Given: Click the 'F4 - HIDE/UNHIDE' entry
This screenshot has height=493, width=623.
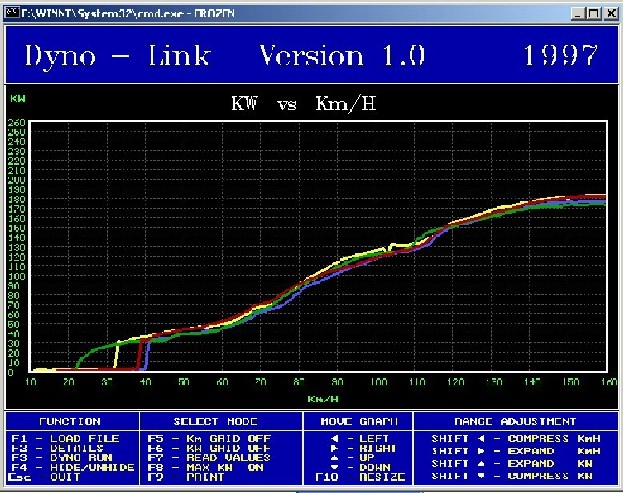Looking at the screenshot, I should [x=73, y=467].
